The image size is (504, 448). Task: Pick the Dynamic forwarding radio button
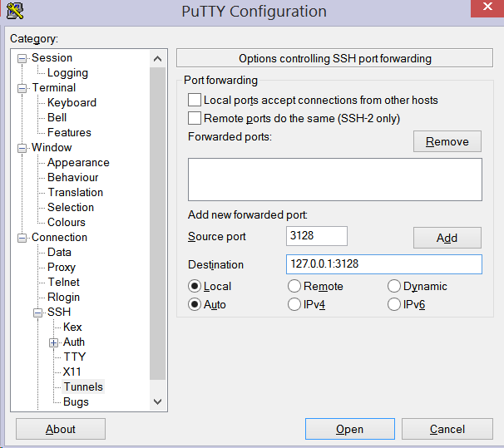tap(393, 286)
